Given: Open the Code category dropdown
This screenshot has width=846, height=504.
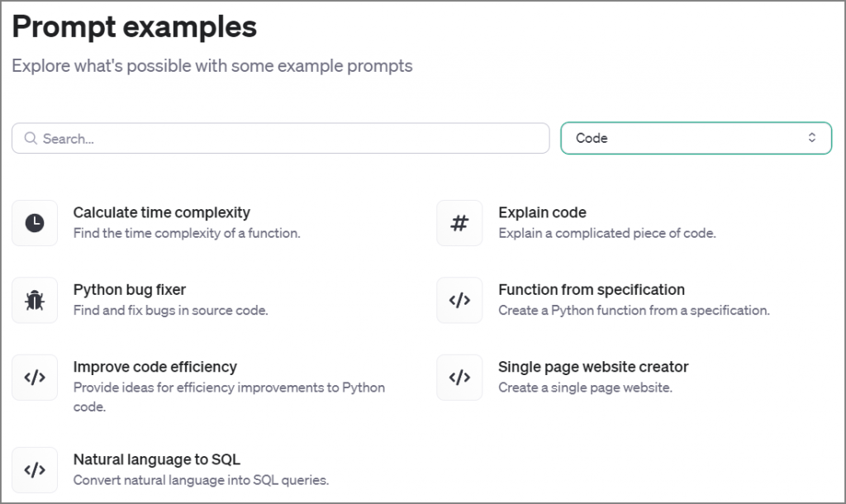Looking at the screenshot, I should pos(696,138).
